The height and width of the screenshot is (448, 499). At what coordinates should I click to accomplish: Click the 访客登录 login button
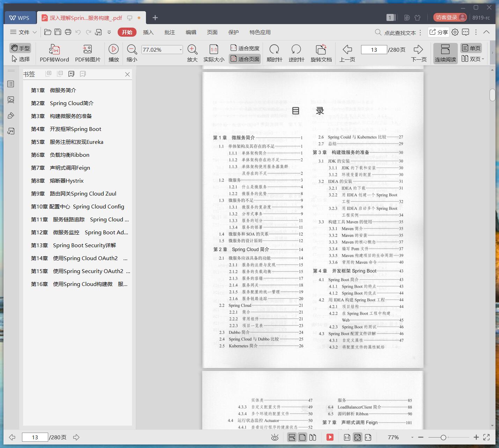(x=450, y=17)
